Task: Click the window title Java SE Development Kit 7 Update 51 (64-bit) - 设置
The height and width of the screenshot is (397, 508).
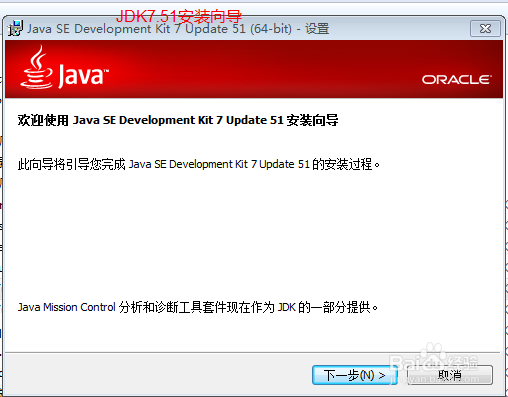Action: (x=178, y=29)
